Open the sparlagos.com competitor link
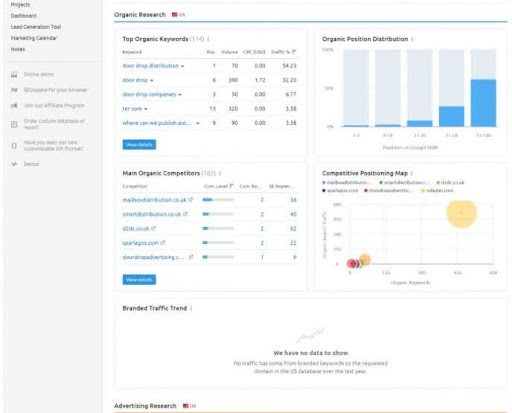 point(140,243)
